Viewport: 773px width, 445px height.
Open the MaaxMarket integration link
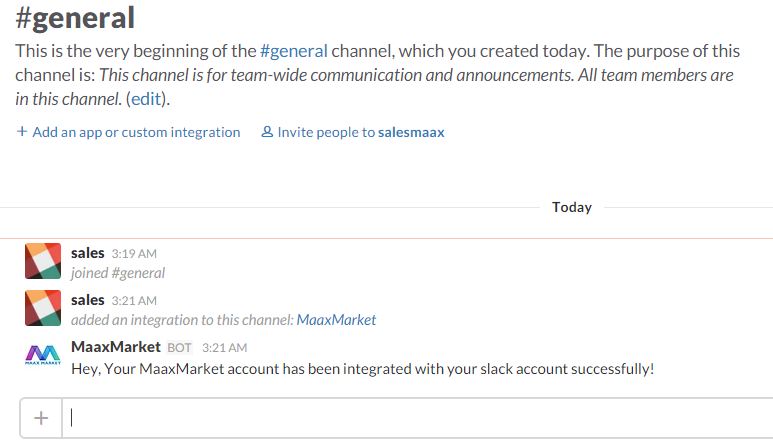coord(336,320)
